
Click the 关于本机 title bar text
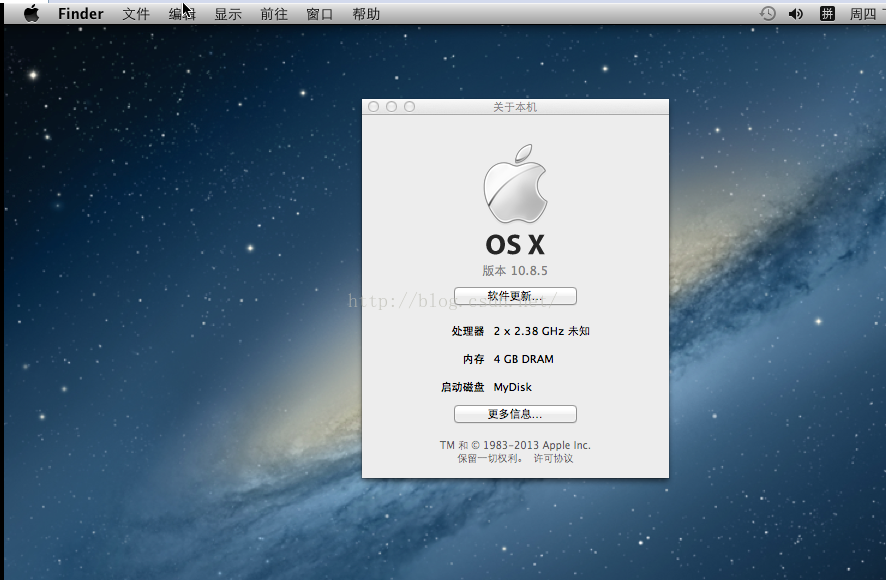click(515, 107)
